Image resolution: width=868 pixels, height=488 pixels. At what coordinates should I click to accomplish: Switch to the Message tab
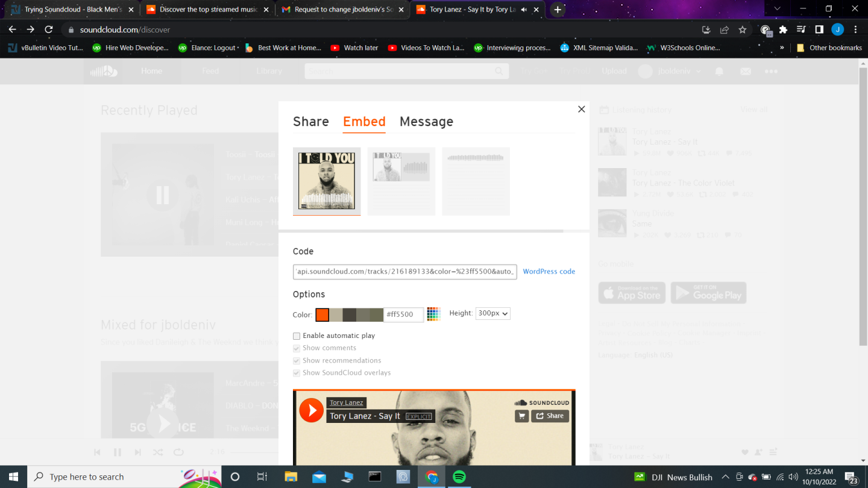coord(426,122)
